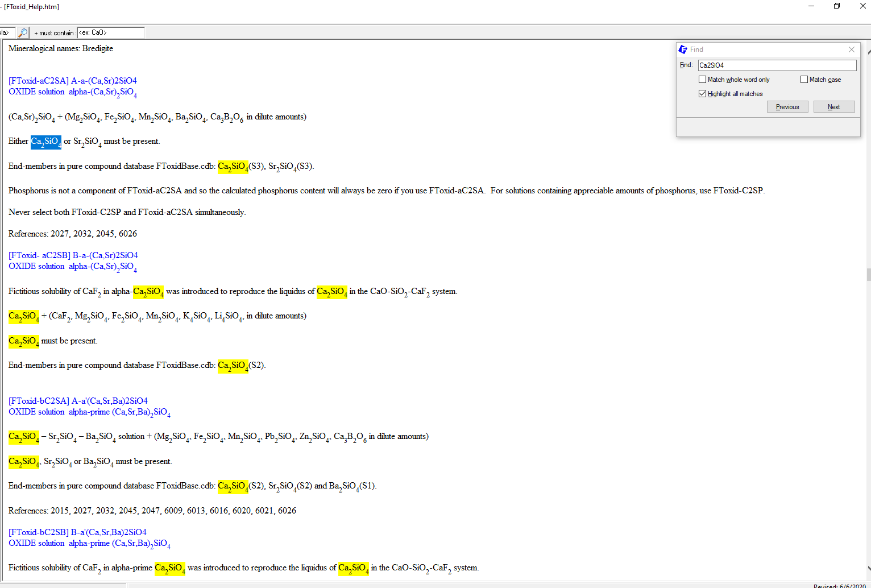This screenshot has height=588, width=871.
Task: Click 'OXIDE solution alpha-prime' under bC2SB
Action: coord(89,544)
